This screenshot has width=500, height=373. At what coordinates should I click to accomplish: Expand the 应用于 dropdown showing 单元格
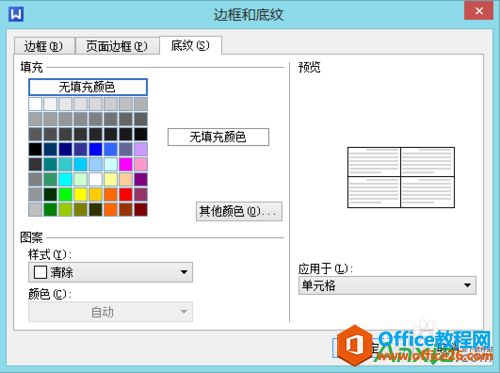387,286
